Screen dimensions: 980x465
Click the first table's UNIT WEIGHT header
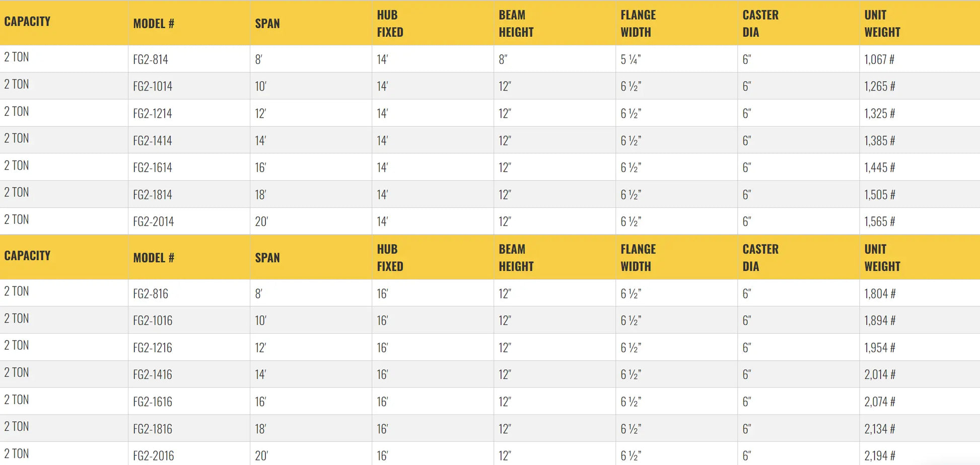[882, 24]
